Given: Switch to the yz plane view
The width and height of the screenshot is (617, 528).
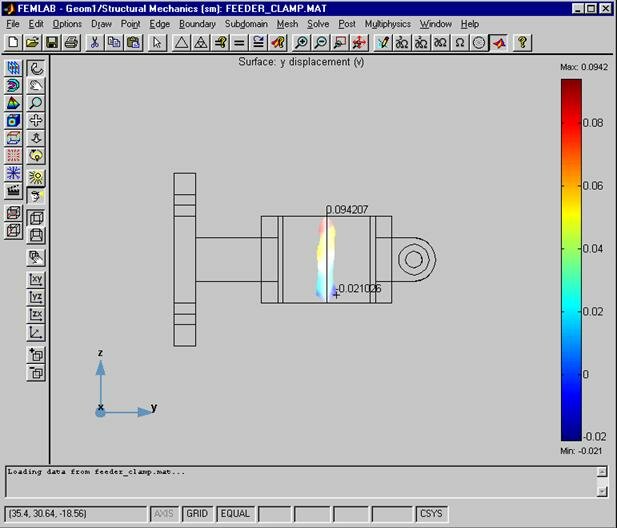Looking at the screenshot, I should (x=36, y=297).
